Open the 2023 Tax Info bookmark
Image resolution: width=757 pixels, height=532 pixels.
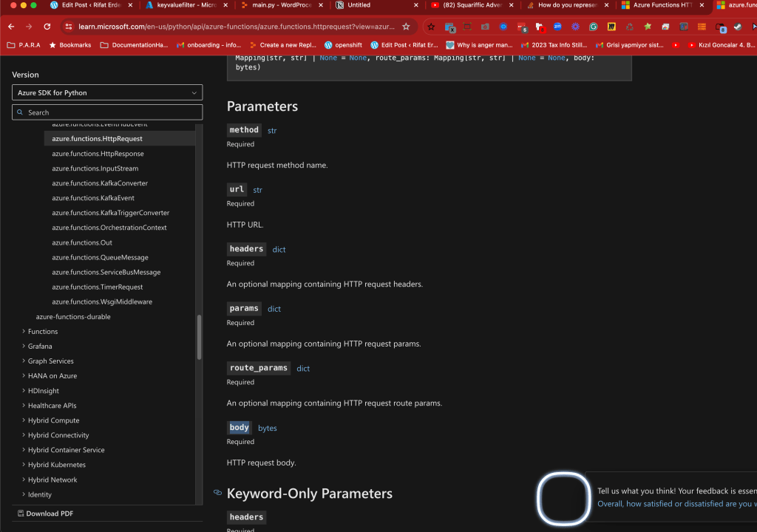click(x=554, y=45)
